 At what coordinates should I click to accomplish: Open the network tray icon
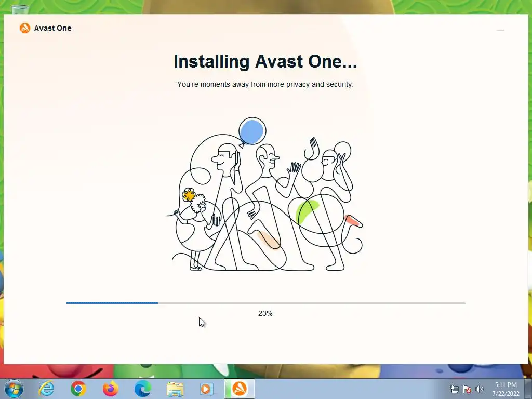point(454,389)
